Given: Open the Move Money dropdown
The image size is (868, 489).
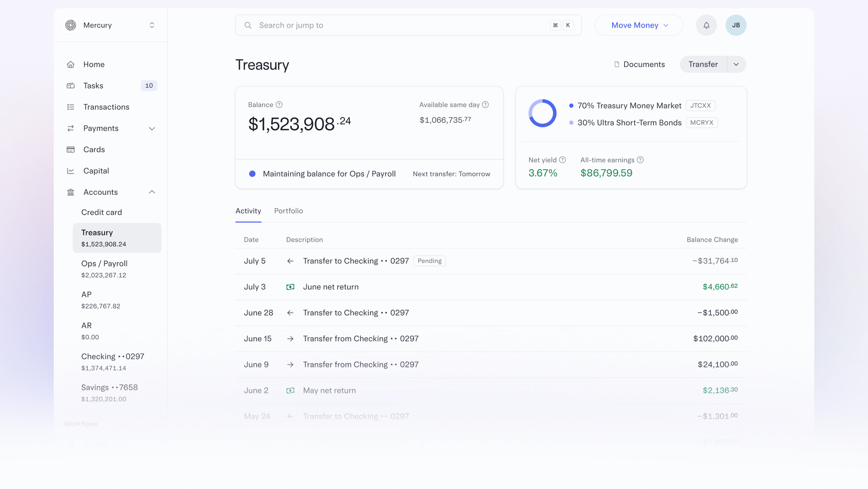Looking at the screenshot, I should click(639, 25).
